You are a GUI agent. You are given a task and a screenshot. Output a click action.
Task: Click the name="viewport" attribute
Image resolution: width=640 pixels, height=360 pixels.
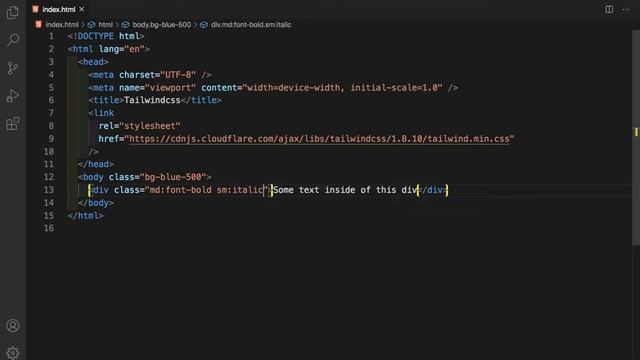coord(157,88)
